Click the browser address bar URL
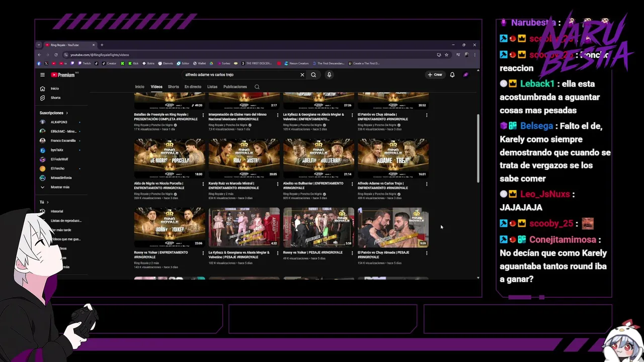 click(x=100, y=55)
